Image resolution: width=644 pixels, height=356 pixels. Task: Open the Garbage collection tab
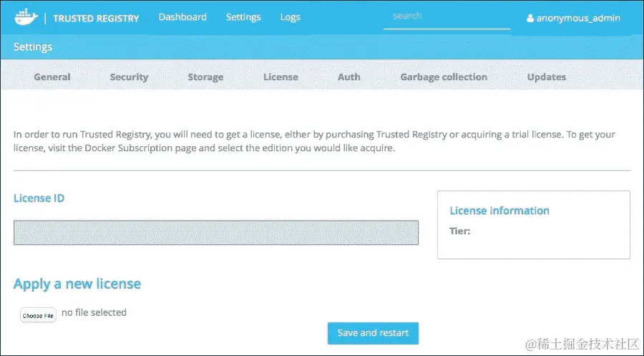pos(444,77)
